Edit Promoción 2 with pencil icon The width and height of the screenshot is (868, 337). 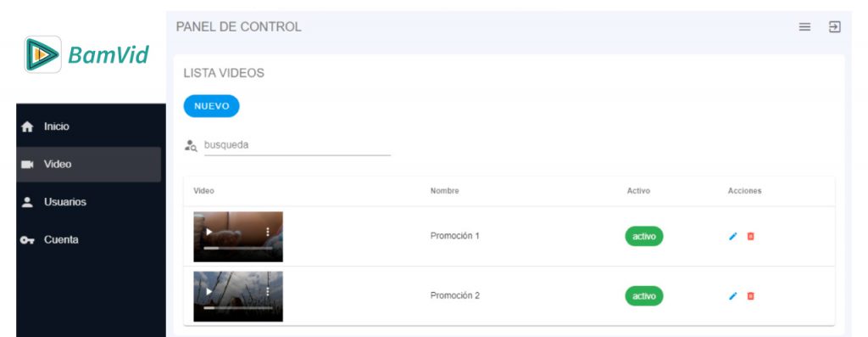click(733, 296)
